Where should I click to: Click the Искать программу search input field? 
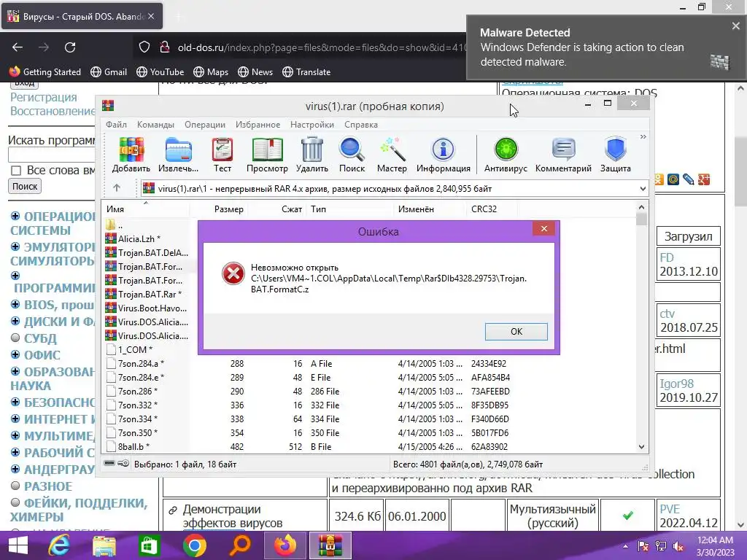(52, 155)
